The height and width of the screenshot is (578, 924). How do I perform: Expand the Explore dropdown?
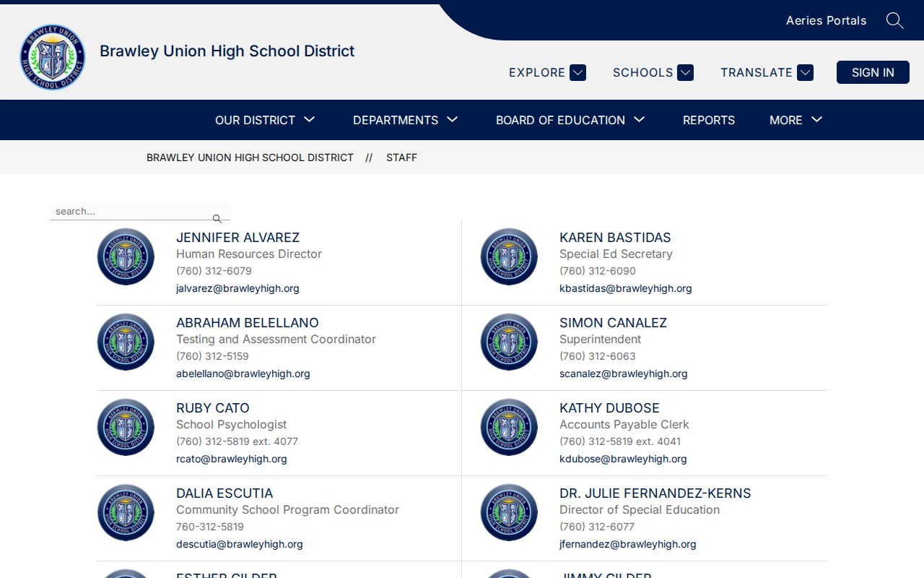point(547,72)
